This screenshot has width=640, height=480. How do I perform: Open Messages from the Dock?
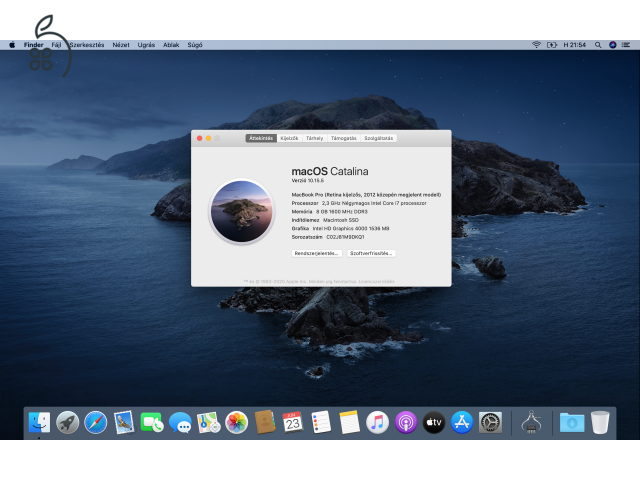tap(180, 422)
